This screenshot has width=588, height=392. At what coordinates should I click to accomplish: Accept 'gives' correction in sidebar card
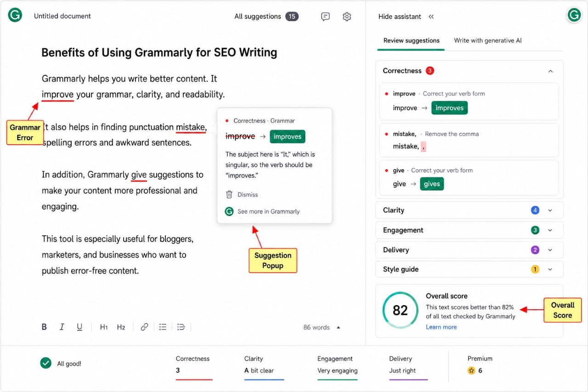431,184
